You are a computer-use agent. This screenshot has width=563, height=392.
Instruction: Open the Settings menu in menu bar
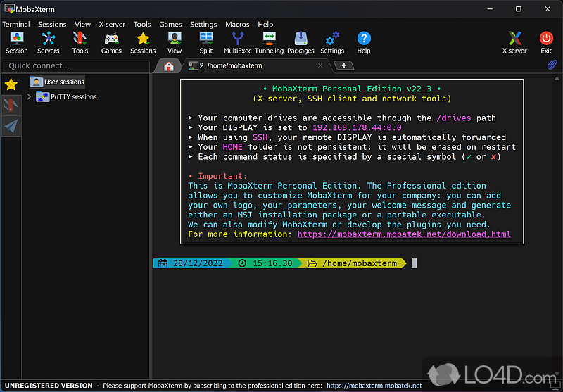point(203,24)
